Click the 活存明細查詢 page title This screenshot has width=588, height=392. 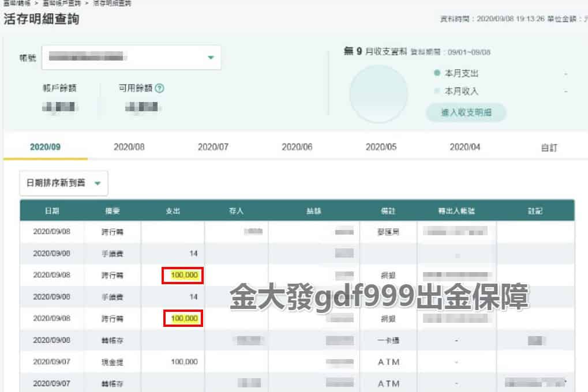click(x=42, y=20)
